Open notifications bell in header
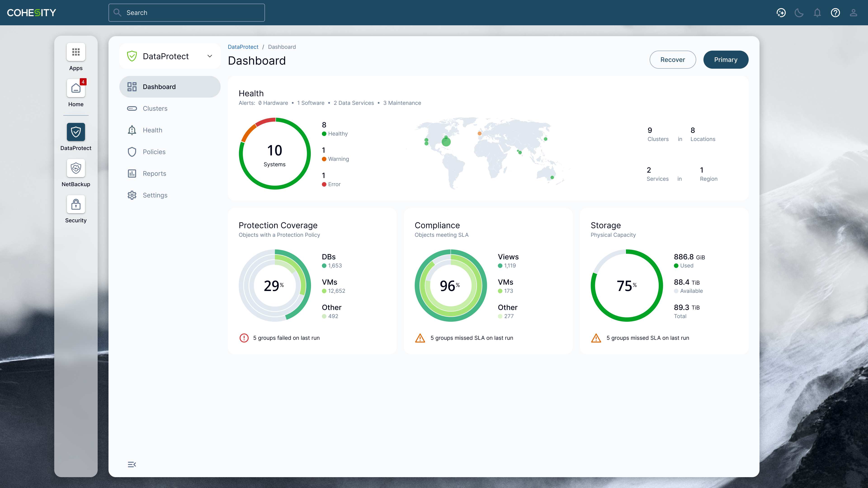 pos(817,13)
